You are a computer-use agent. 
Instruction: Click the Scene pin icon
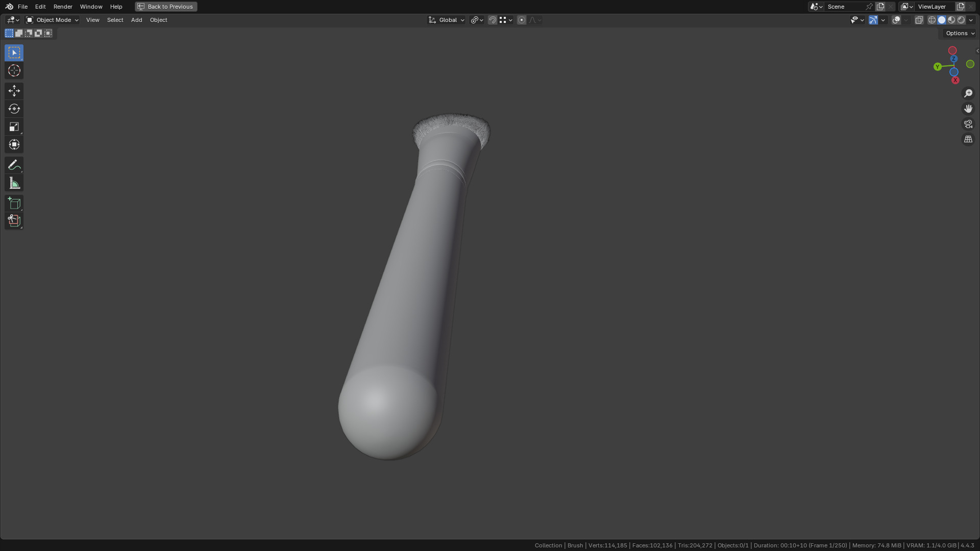click(x=869, y=7)
